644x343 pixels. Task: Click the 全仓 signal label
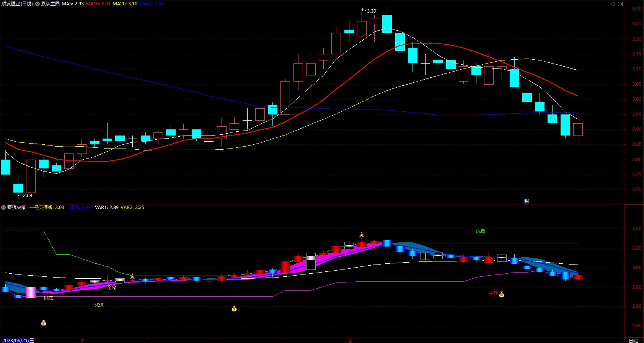(x=112, y=287)
